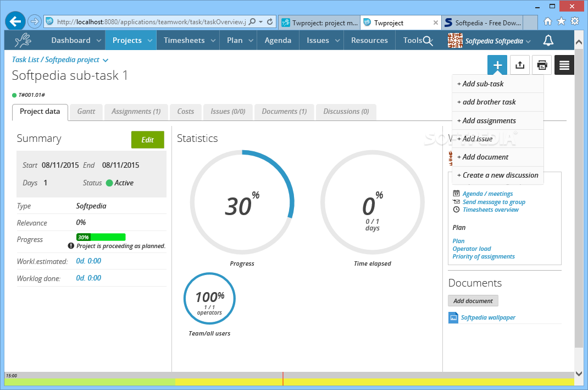Expand the Softpedia Softpedia user dropdown arrow
The width and height of the screenshot is (588, 390).
[528, 41]
